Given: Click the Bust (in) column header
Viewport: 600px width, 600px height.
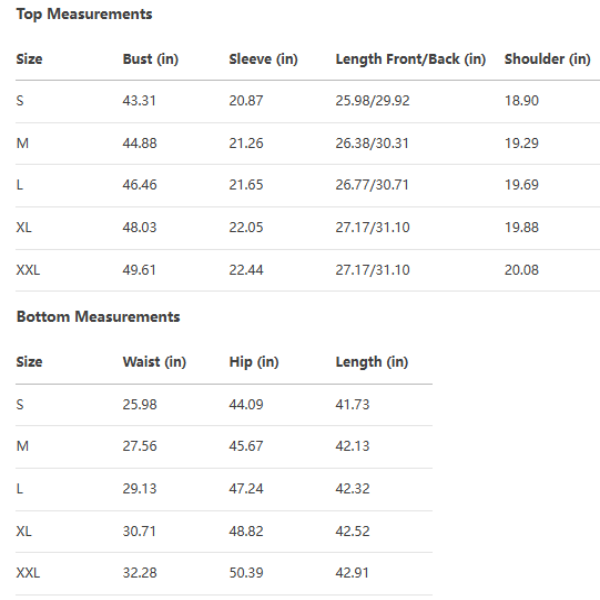Looking at the screenshot, I should pyautogui.click(x=150, y=59).
